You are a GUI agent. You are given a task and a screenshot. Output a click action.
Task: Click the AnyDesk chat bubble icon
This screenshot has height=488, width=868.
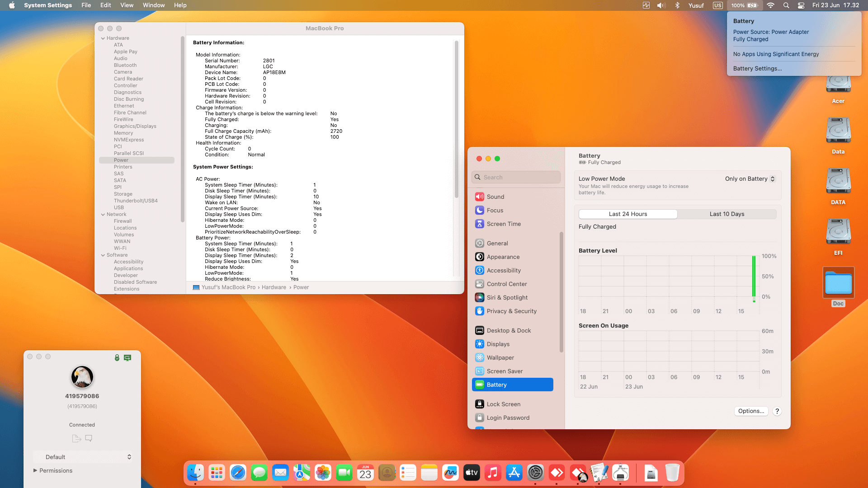tap(89, 438)
